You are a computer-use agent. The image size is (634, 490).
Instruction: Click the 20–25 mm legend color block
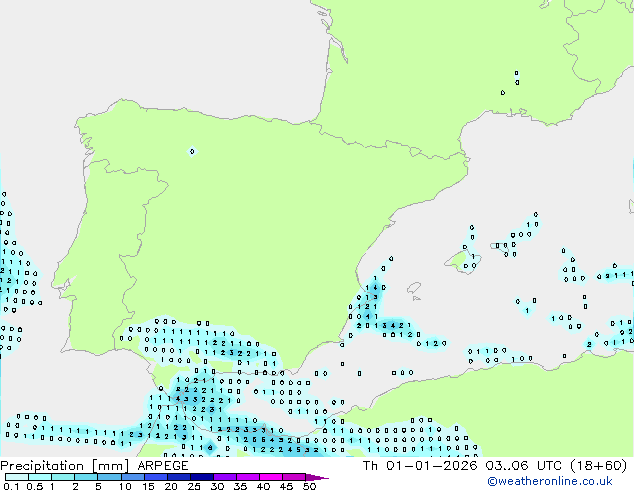pos(179,477)
